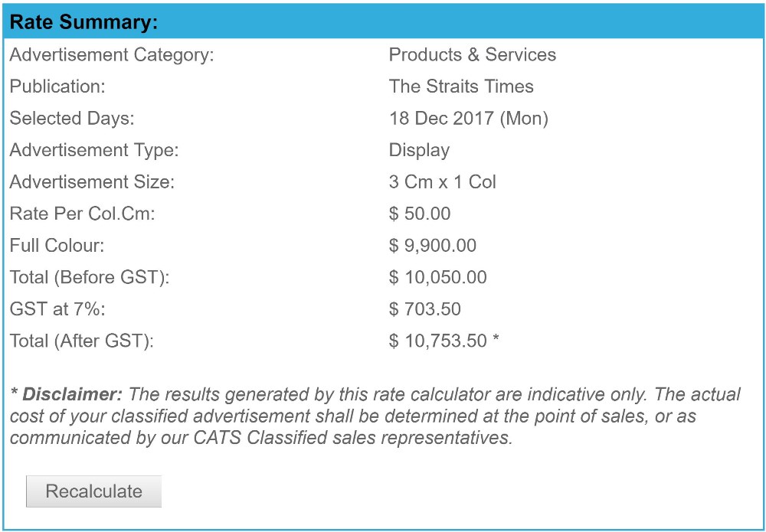This screenshot has width=766, height=532.
Task: Click the $ 9,900.00 full colour amount
Action: click(x=432, y=246)
